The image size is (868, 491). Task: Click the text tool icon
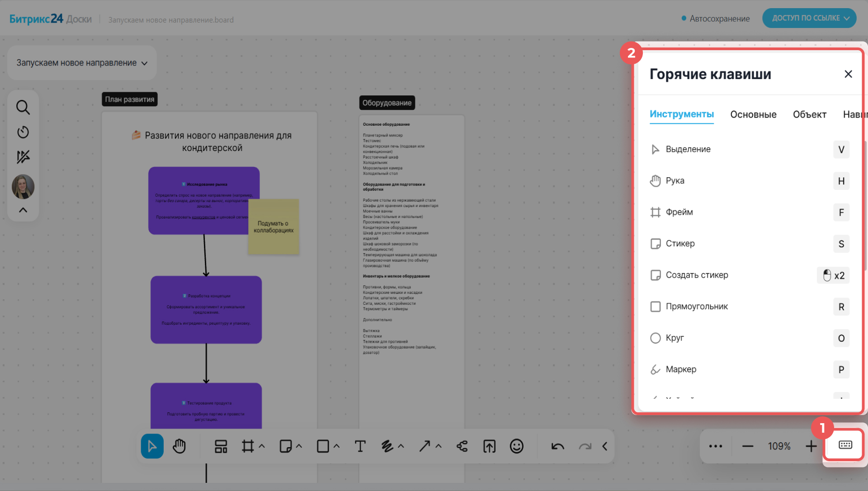[x=360, y=446]
